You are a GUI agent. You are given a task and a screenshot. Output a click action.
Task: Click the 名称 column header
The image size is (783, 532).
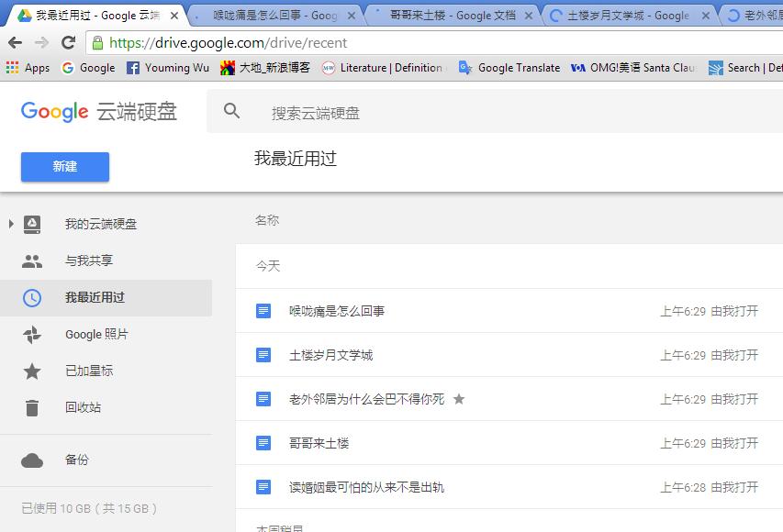[267, 220]
